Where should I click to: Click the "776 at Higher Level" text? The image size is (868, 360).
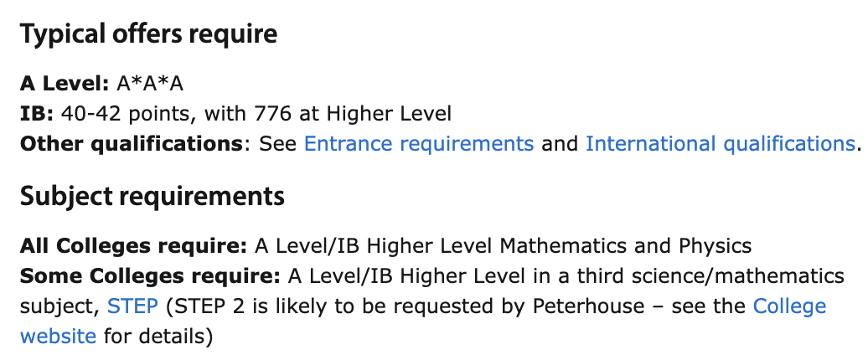354,114
